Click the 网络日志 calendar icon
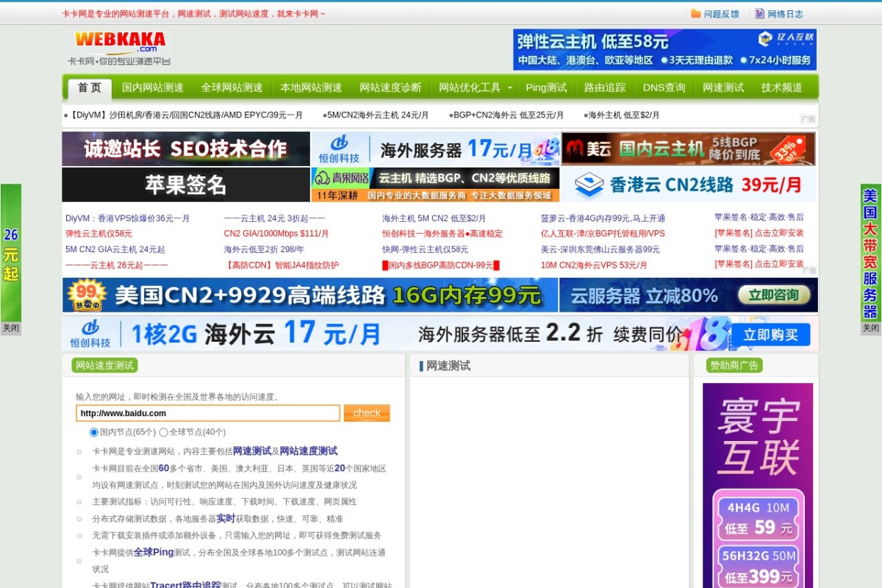The width and height of the screenshot is (882, 588). pos(759,13)
